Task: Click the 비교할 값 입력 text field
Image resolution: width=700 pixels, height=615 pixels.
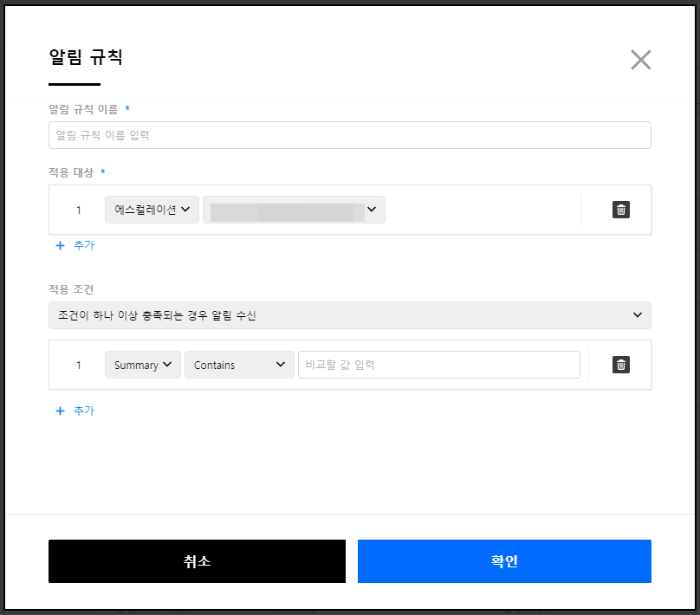Action: pos(438,365)
